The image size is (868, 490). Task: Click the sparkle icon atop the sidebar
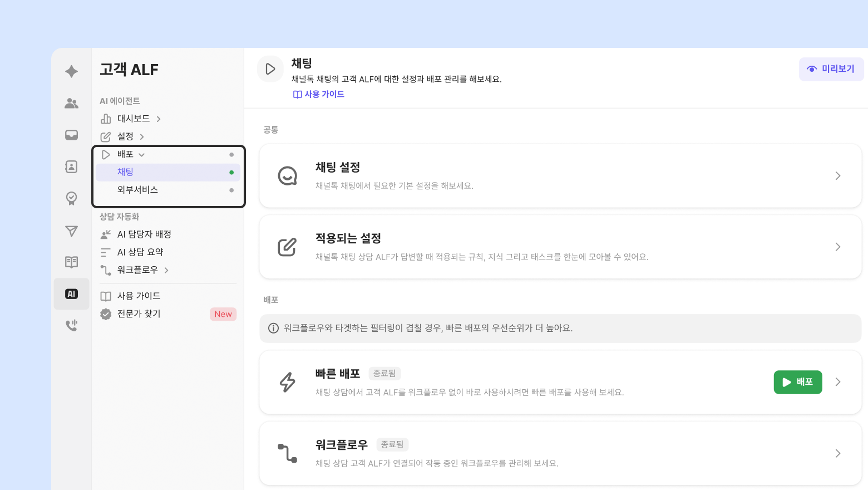pyautogui.click(x=71, y=71)
